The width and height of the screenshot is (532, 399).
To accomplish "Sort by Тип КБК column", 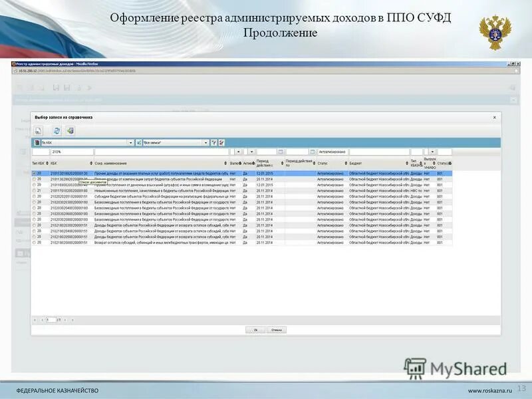I will [x=47, y=163].
